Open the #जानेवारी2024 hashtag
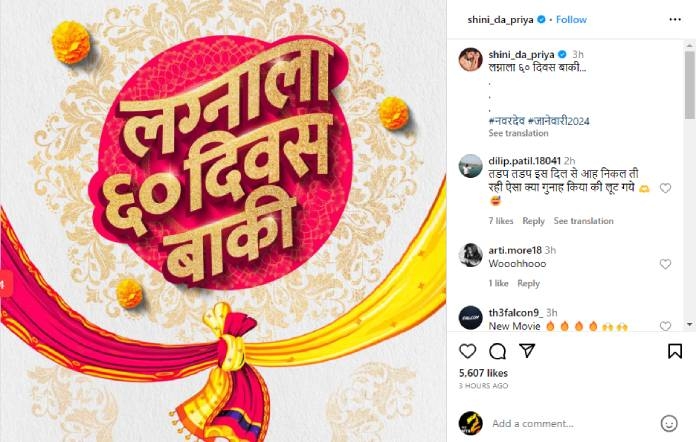The image size is (696, 442). pos(559,121)
